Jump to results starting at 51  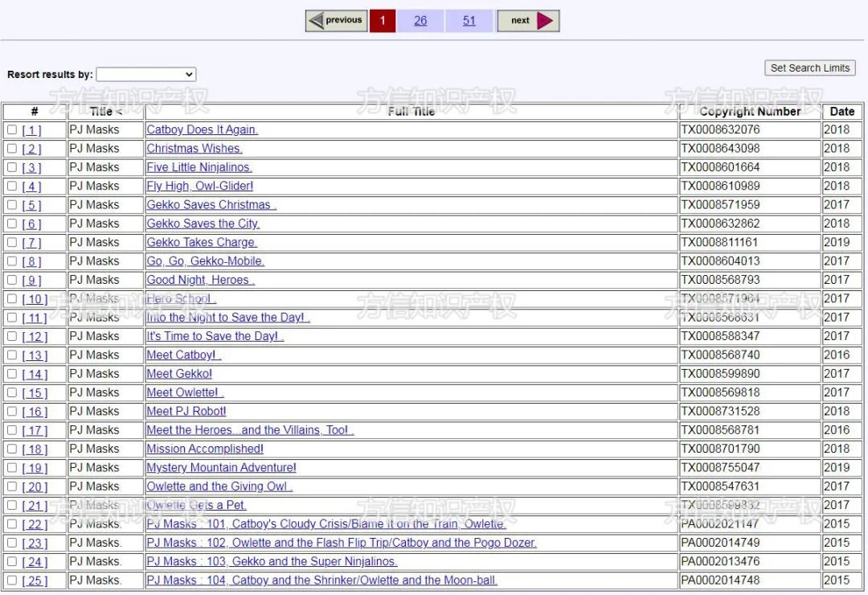coord(469,20)
